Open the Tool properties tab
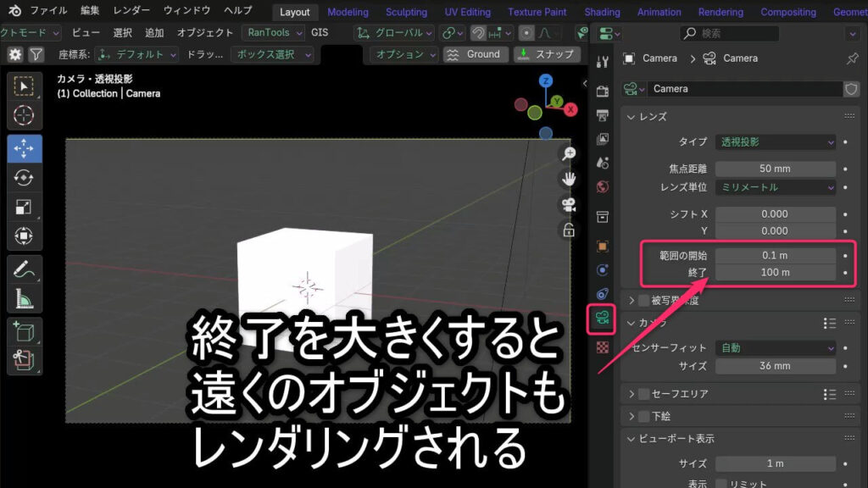The height and width of the screenshot is (488, 868). [x=603, y=62]
